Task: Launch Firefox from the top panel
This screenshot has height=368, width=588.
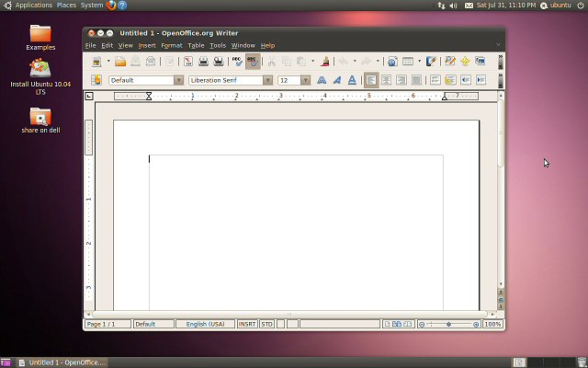Action: [111, 6]
